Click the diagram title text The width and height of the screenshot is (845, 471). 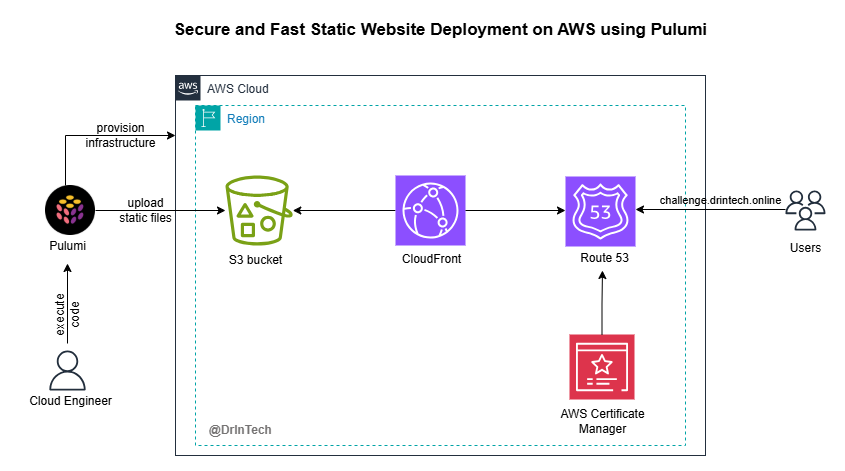[x=440, y=29]
